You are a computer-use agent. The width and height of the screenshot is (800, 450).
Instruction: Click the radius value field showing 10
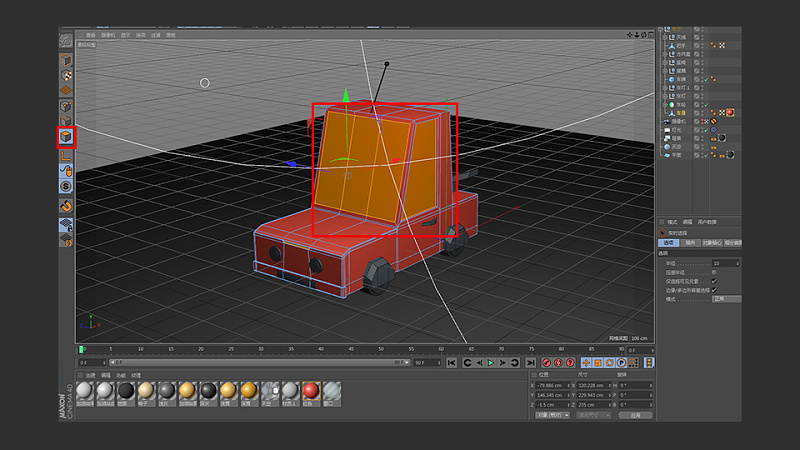click(726, 263)
